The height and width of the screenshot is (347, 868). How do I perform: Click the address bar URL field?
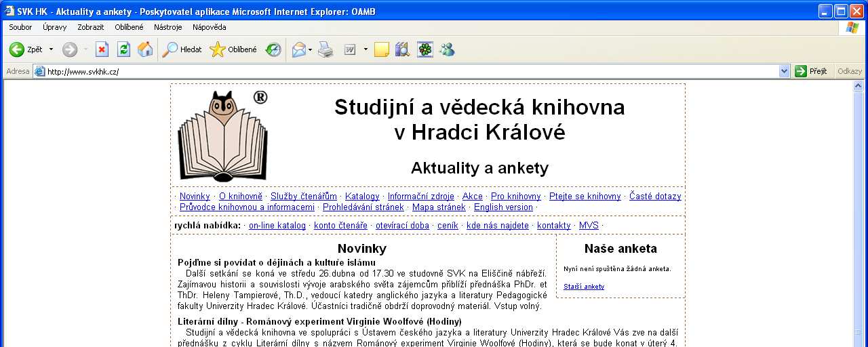412,71
